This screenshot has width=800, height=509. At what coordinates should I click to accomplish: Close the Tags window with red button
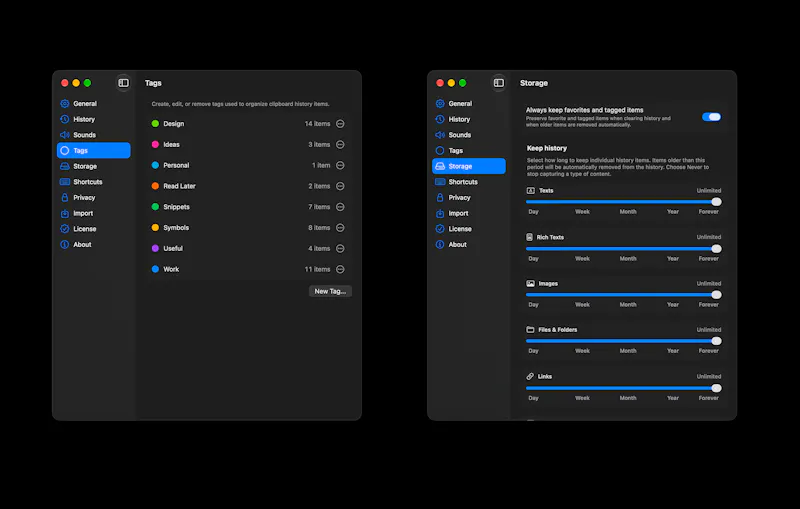65,83
